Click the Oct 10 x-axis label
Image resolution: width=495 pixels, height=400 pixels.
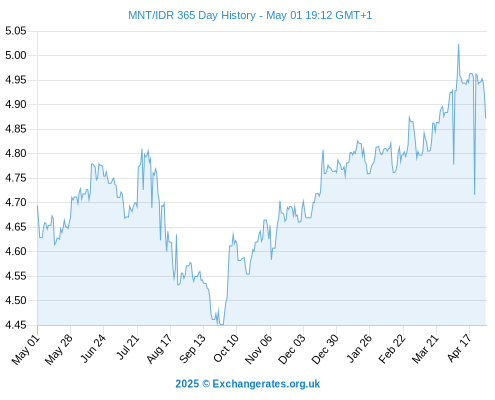coord(226,349)
